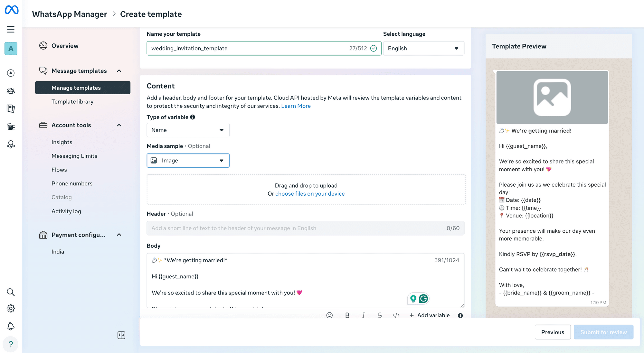Open notifications bell icon
This screenshot has width=644, height=353.
point(11,326)
